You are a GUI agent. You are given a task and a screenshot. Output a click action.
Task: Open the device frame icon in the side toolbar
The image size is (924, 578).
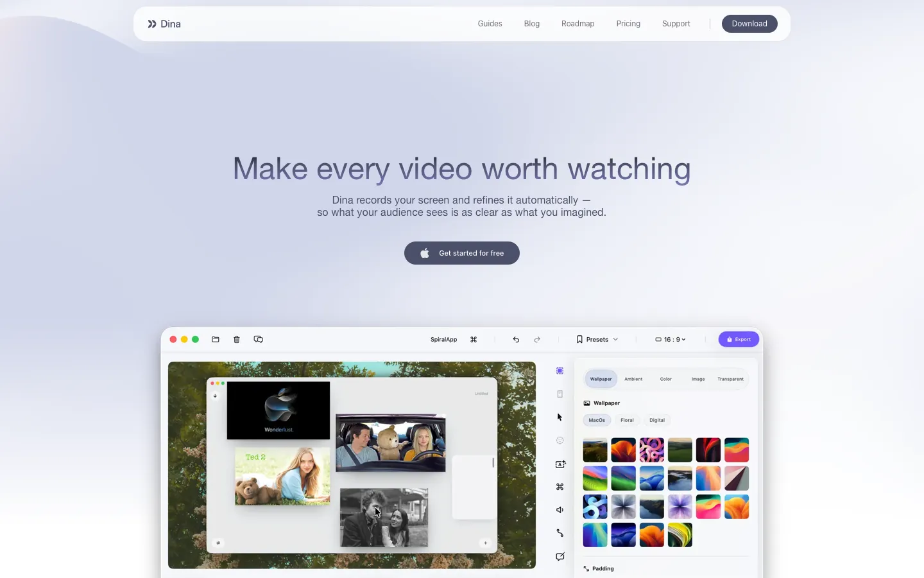560,394
